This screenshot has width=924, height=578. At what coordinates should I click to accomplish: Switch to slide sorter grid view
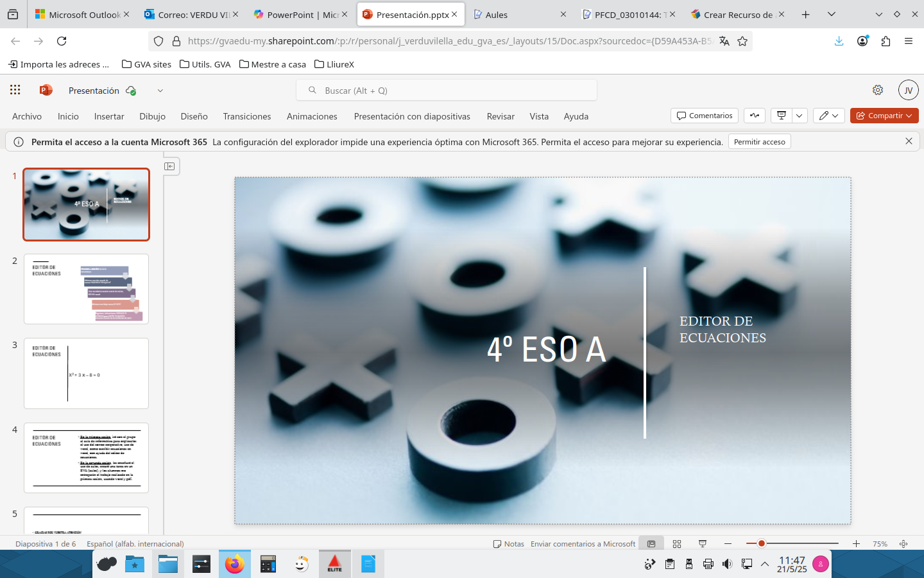[x=677, y=544]
